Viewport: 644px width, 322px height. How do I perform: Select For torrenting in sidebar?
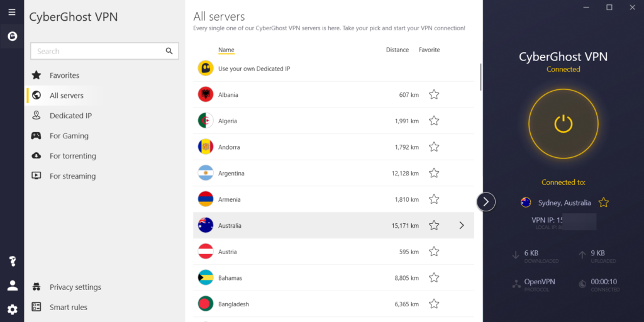click(x=72, y=156)
